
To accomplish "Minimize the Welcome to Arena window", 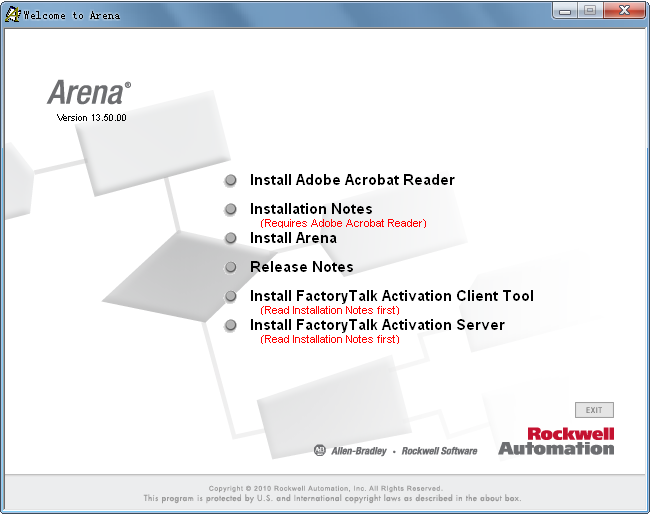I will [565, 11].
